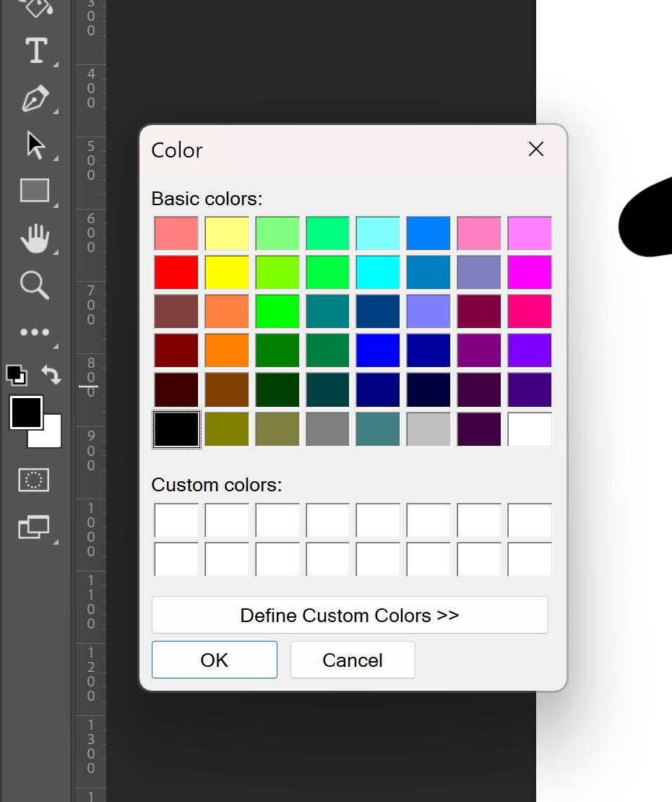Reset default black and white colors
This screenshot has width=672, height=802.
17,375
